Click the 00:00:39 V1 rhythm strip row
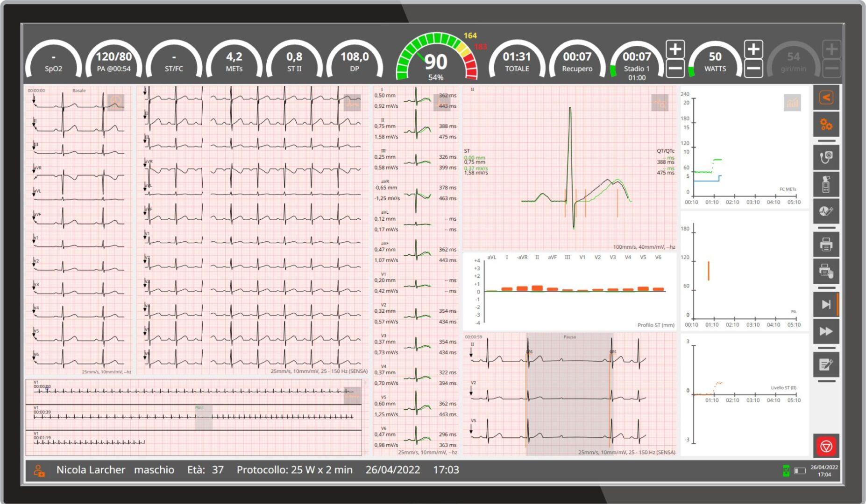866x504 pixels. point(193,417)
